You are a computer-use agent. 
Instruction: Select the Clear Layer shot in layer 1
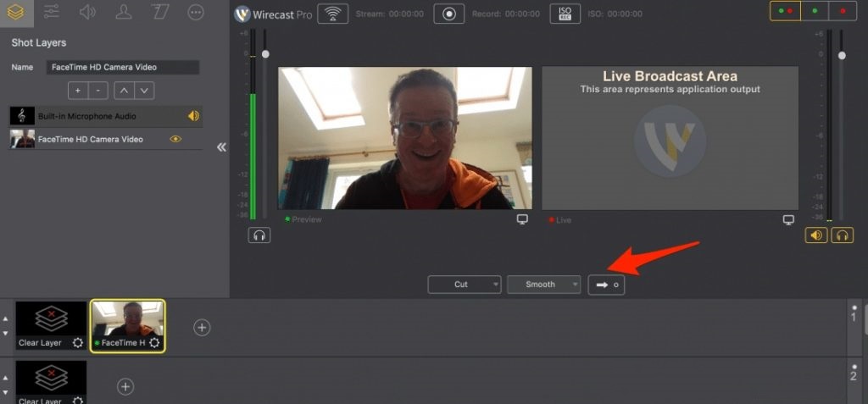[51, 327]
